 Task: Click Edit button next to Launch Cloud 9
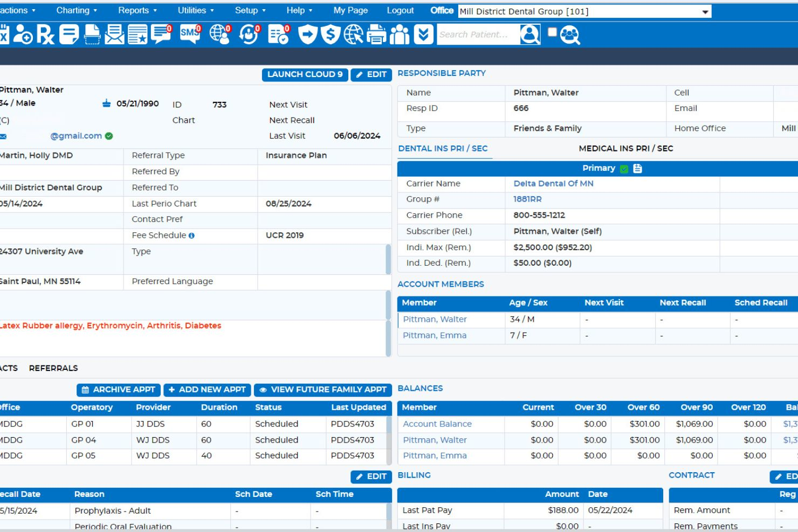(371, 74)
